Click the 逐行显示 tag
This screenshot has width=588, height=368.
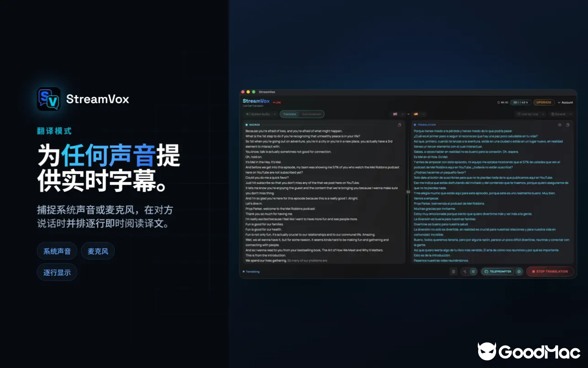57,272
